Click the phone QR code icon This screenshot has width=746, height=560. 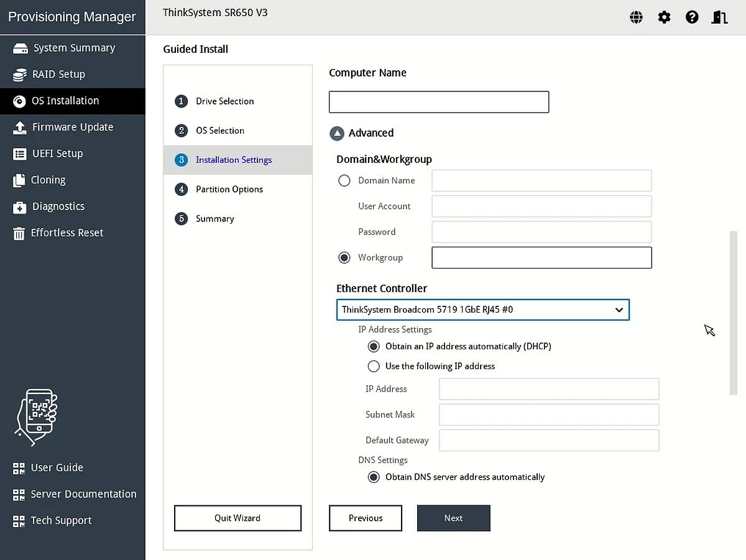(x=35, y=418)
